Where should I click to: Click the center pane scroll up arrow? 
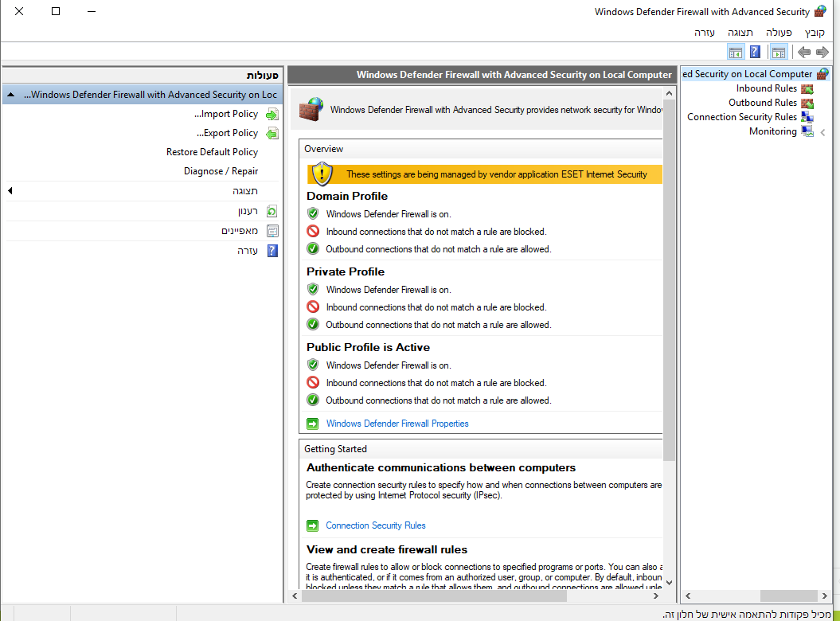pos(669,93)
